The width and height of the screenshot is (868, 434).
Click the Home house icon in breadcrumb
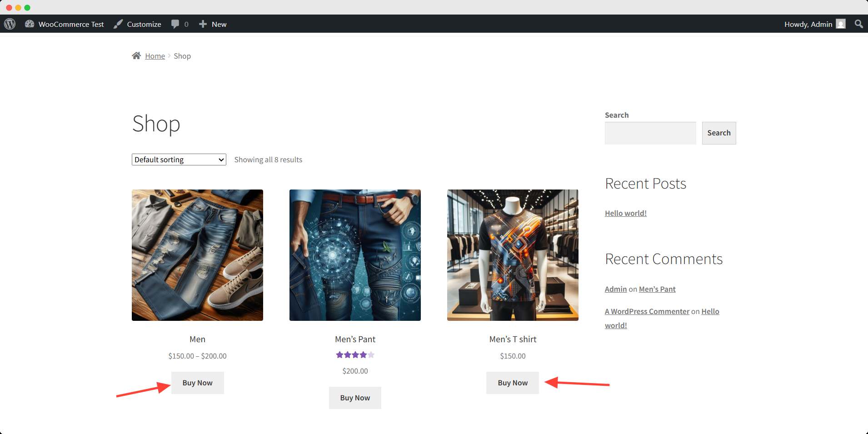[x=136, y=56]
